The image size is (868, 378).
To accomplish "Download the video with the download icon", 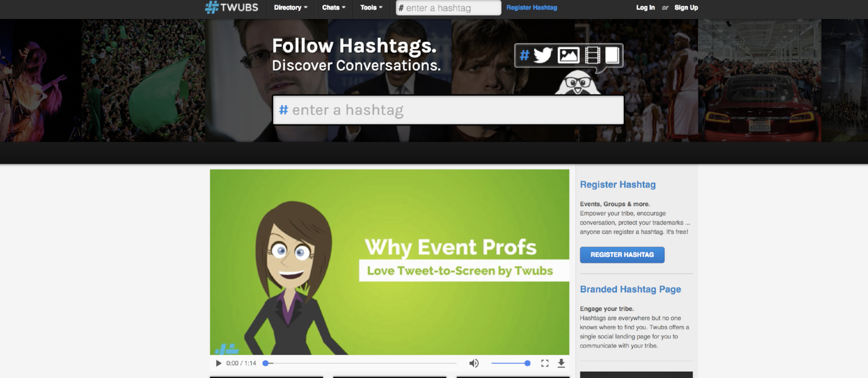I will 561,364.
